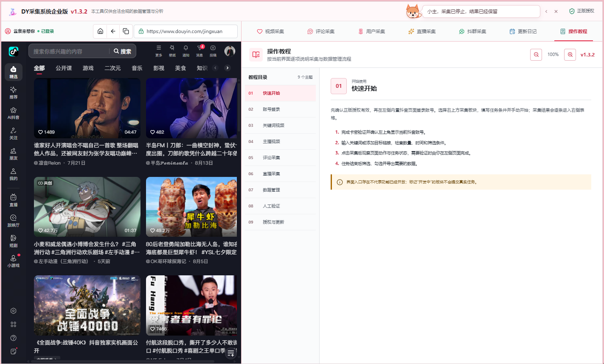Navigate back with the left arrow
Viewport: 604px width, 364px height.
113,31
